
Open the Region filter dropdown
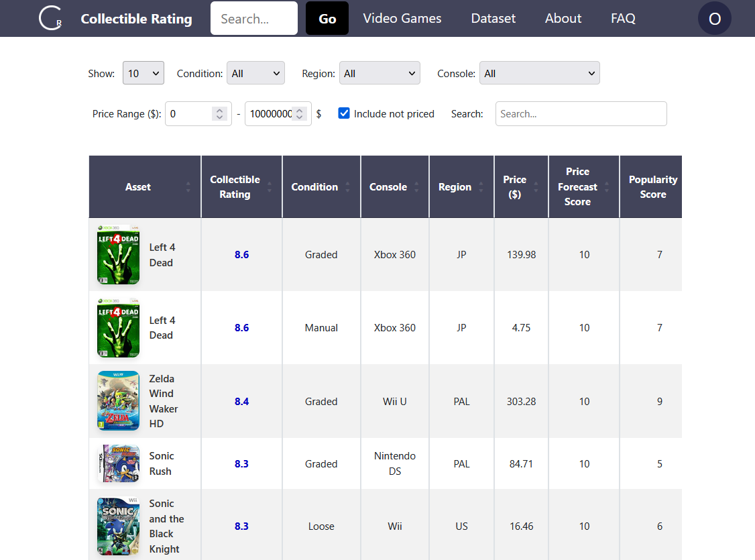click(380, 73)
